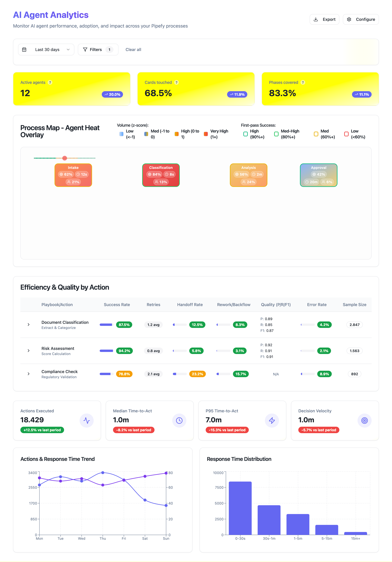Toggle the Low (<60%) first-pass success legend checkbox
Image resolution: width=392 pixels, height=562 pixels.
pos(346,134)
